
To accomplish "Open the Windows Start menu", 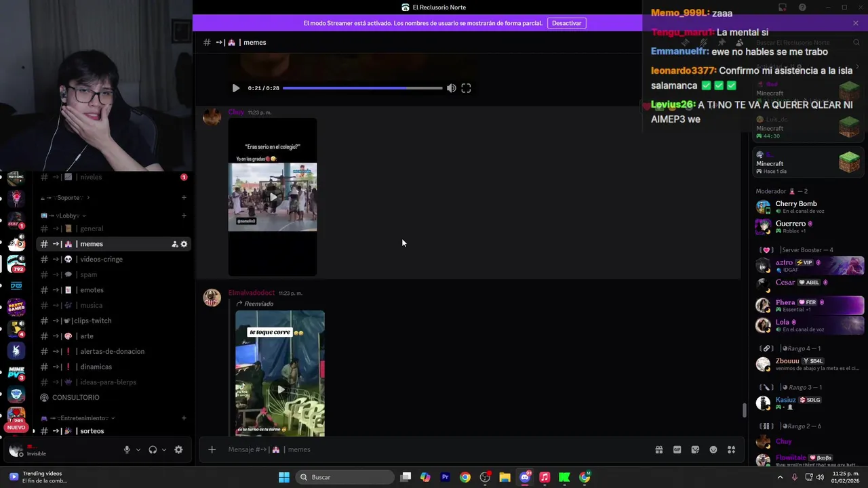I will (284, 477).
